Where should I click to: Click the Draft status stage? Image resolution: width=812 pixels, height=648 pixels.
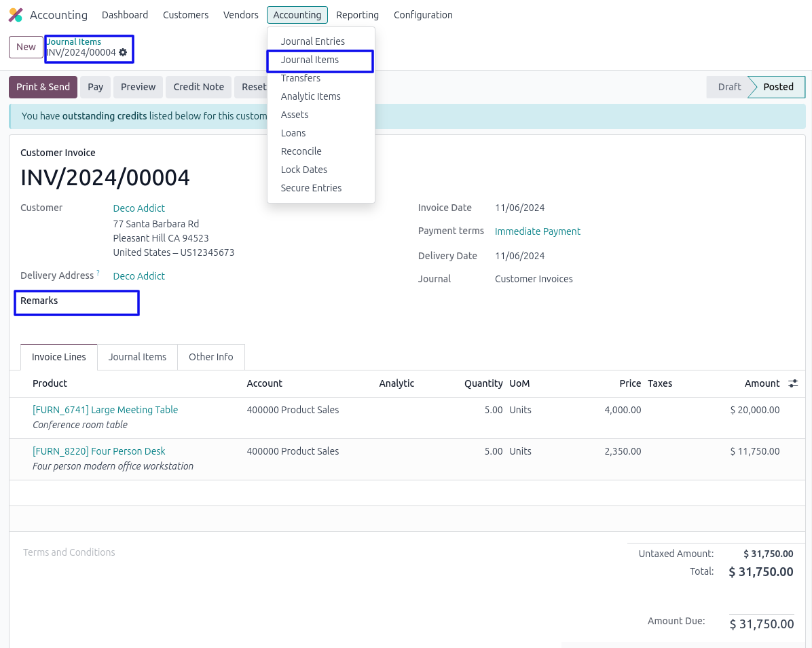(729, 87)
